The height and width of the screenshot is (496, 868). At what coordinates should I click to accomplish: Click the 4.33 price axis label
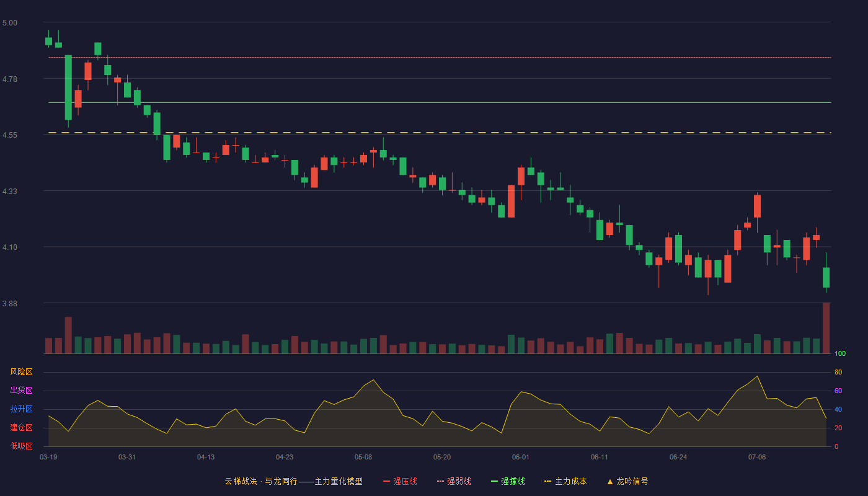pyautogui.click(x=10, y=192)
